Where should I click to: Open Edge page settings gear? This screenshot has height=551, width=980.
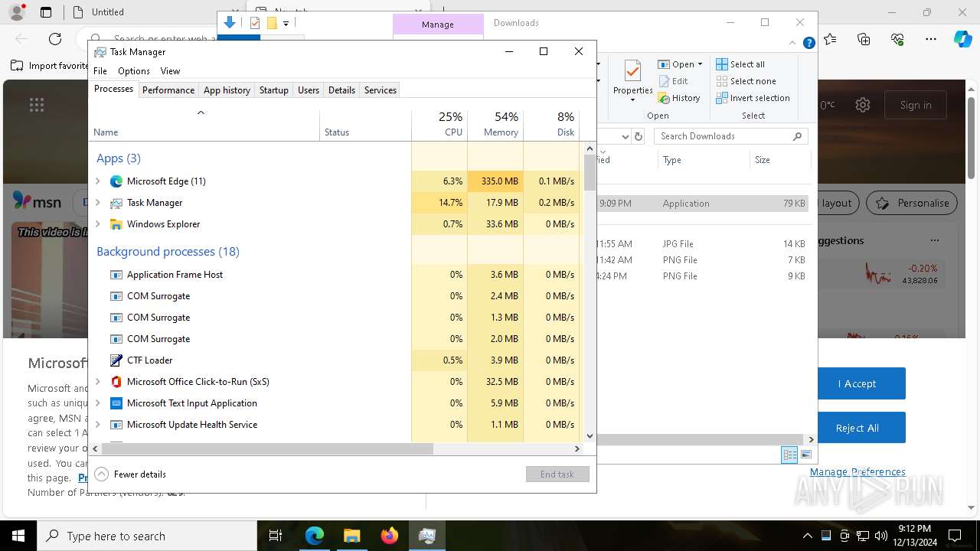863,105
